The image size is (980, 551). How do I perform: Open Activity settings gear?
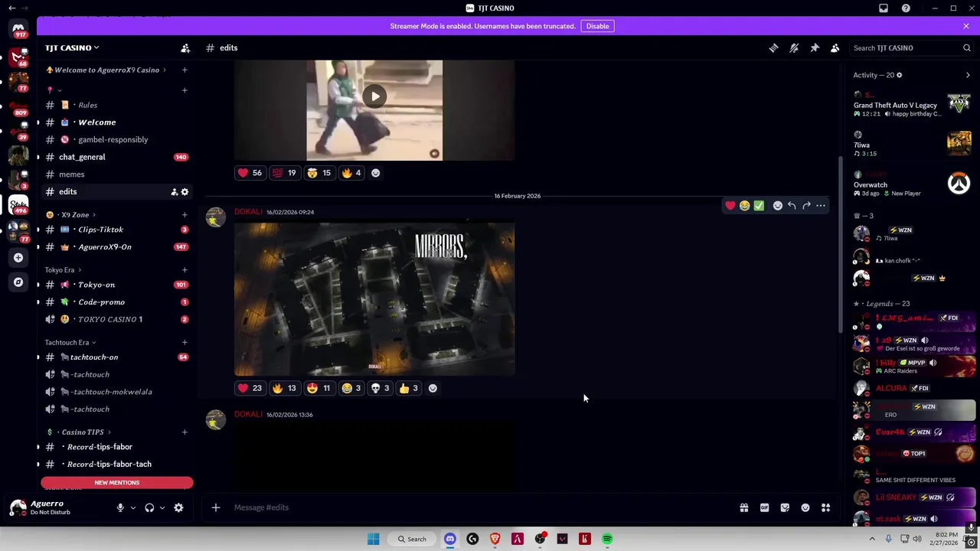[899, 75]
